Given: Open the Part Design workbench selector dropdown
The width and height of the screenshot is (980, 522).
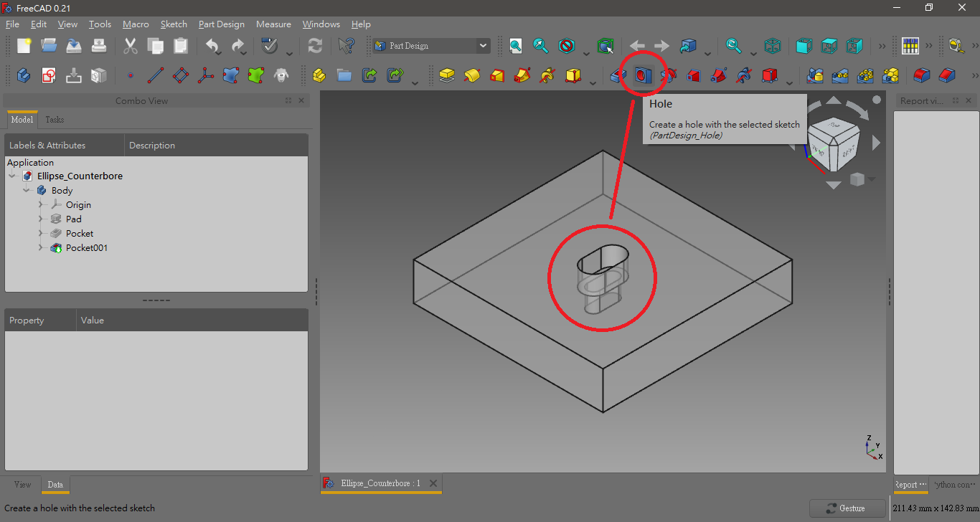Looking at the screenshot, I should (483, 45).
